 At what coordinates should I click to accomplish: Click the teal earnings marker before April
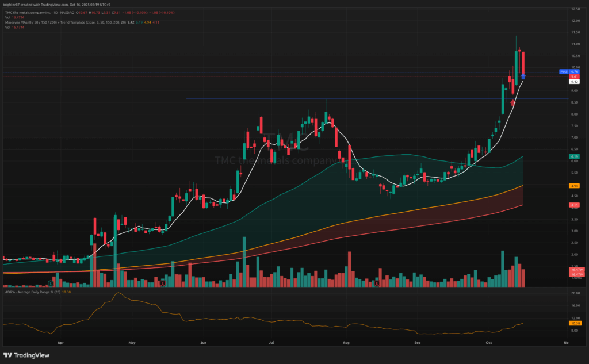(x=51, y=283)
